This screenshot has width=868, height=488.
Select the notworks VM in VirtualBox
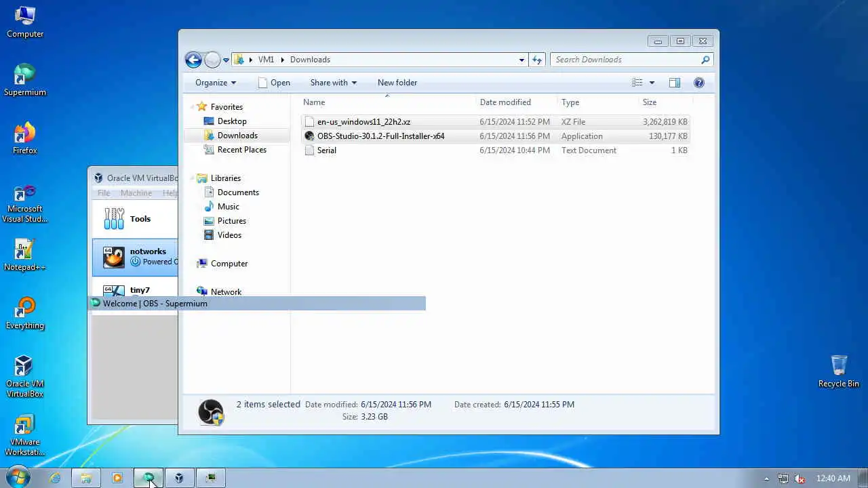click(135, 257)
